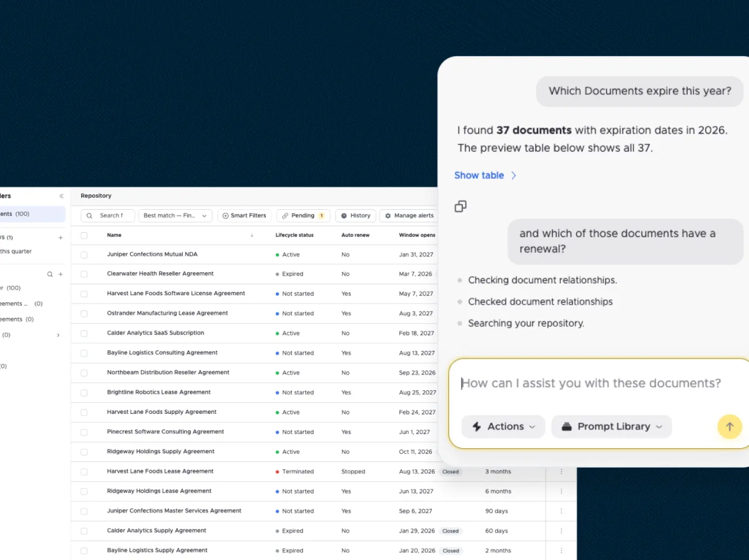Copy the assistant response with copy icon
Screen dimensions: 749x560
[x=461, y=206]
